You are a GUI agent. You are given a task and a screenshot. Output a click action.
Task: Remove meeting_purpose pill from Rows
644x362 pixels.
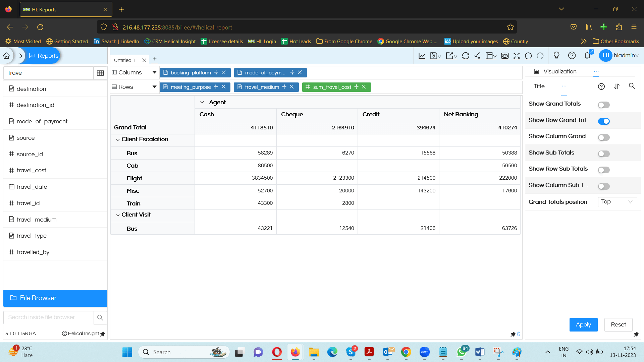(x=224, y=87)
